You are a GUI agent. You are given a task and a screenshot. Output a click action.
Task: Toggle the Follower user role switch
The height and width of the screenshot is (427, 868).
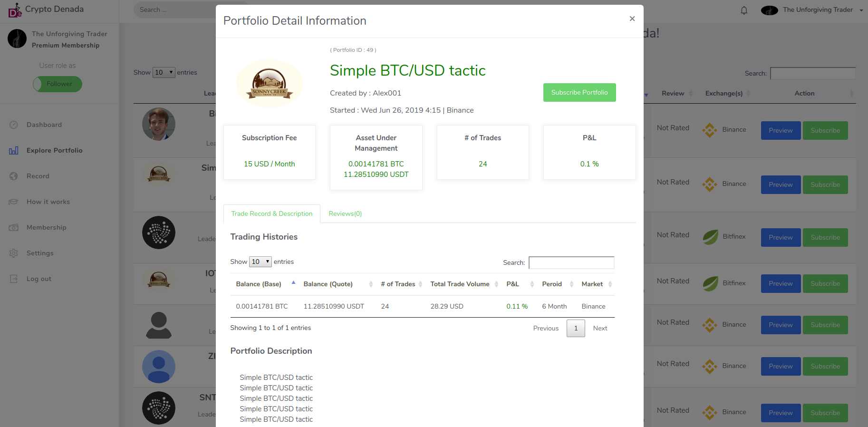pyautogui.click(x=58, y=84)
